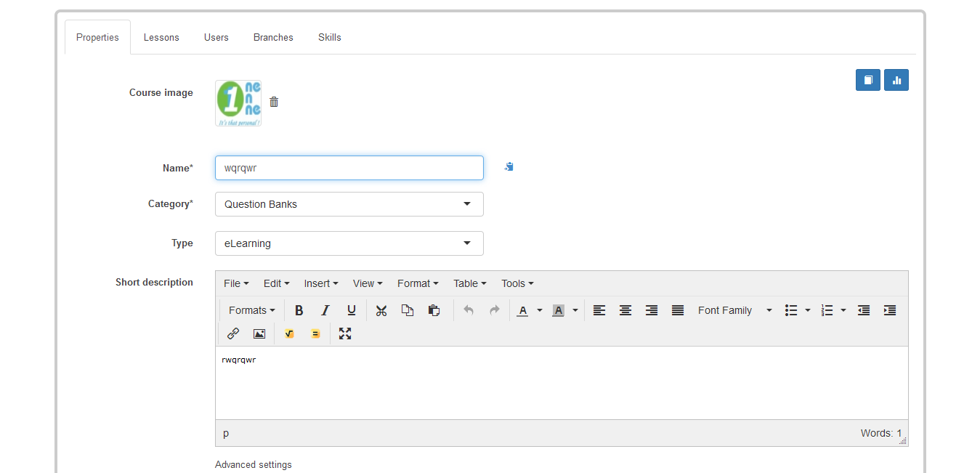Click the Align center icon
The height and width of the screenshot is (473, 980).
pyautogui.click(x=625, y=310)
